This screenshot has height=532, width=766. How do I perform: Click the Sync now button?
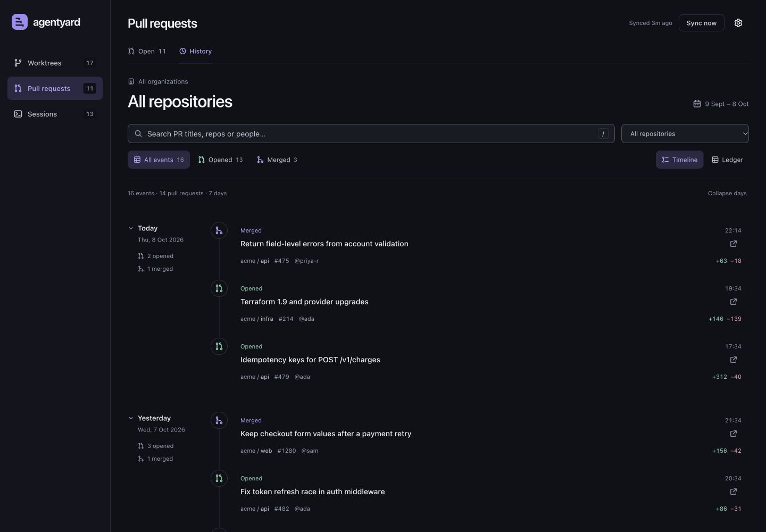click(701, 23)
